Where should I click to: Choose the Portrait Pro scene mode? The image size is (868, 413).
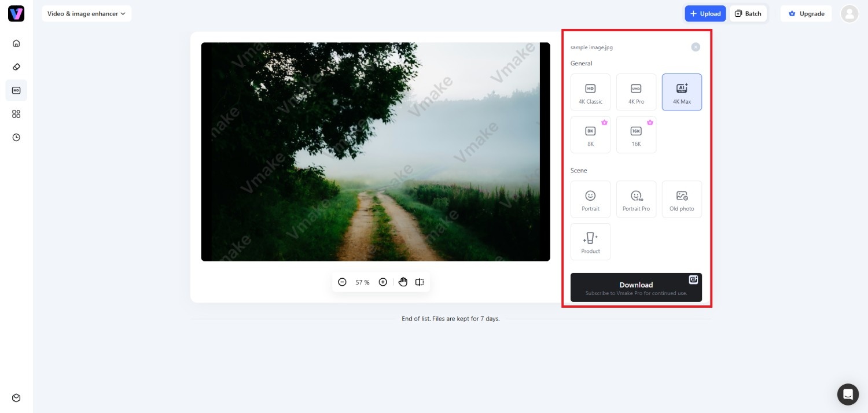pyautogui.click(x=636, y=199)
